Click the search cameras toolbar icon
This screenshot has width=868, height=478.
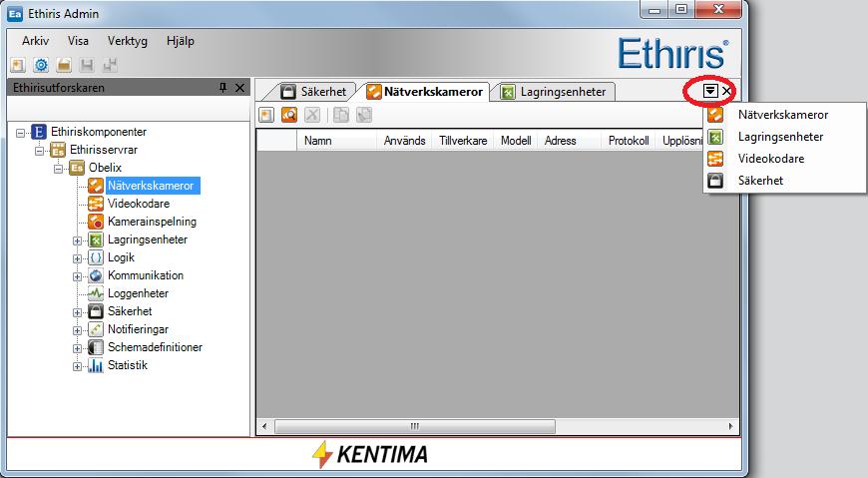click(289, 115)
